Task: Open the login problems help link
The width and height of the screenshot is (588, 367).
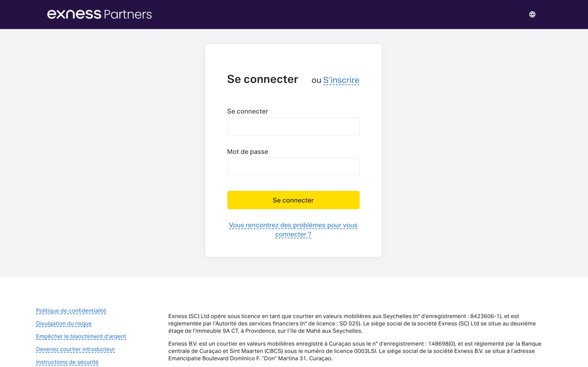Action: (293, 230)
